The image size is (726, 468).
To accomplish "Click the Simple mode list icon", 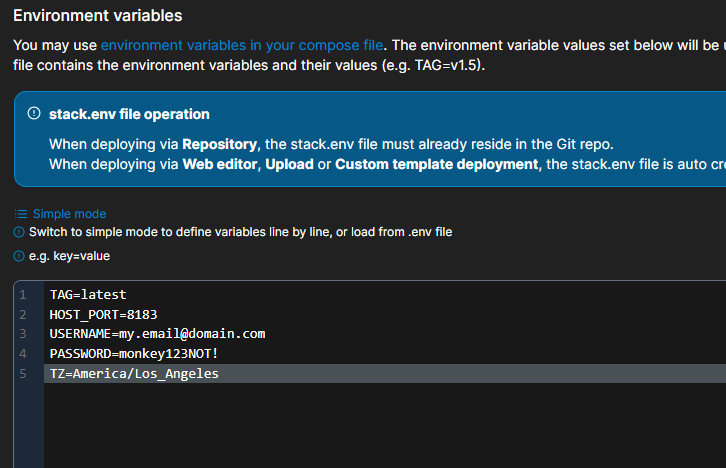I will click(21, 214).
